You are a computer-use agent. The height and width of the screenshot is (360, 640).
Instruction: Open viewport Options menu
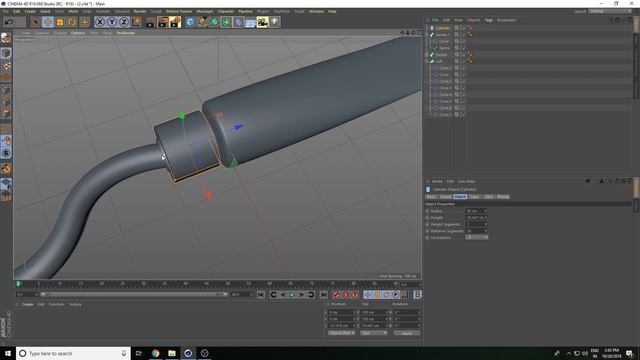tap(78, 33)
